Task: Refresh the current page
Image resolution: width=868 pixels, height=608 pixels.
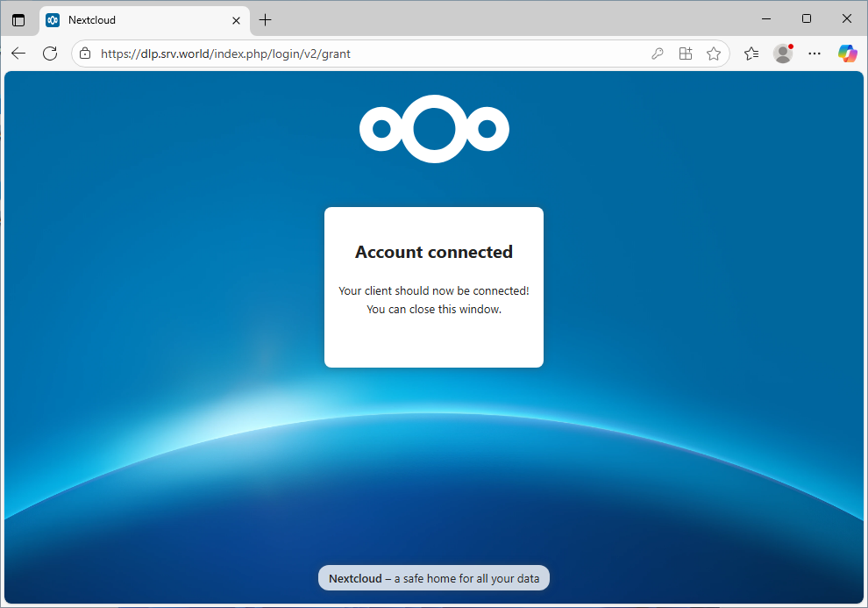Action: [x=50, y=54]
